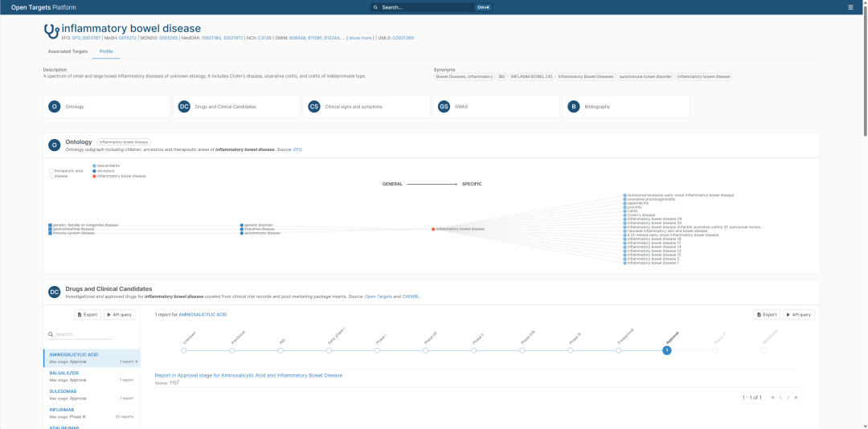Viewport: 868px width, 429px height.
Task: Open the GWAS summary card
Action: [496, 106]
